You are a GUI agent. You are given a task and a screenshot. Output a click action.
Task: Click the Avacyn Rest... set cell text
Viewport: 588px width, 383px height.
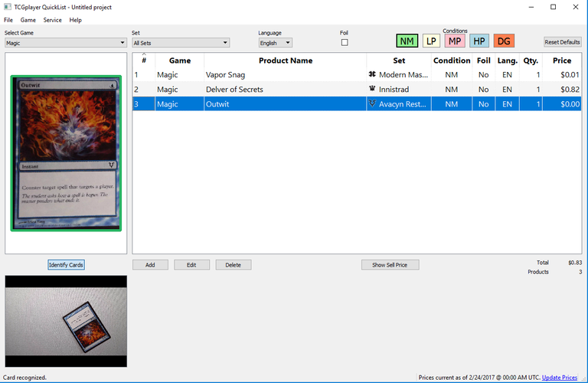pyautogui.click(x=403, y=104)
